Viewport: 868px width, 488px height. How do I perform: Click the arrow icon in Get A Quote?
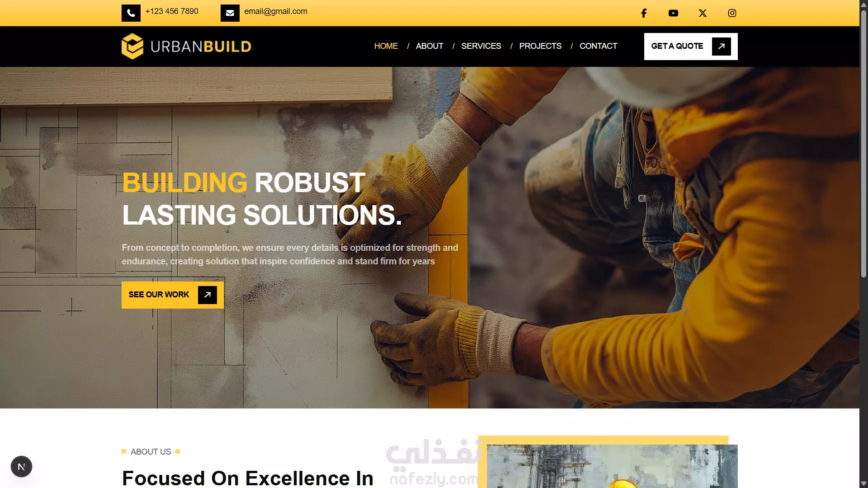coord(722,47)
